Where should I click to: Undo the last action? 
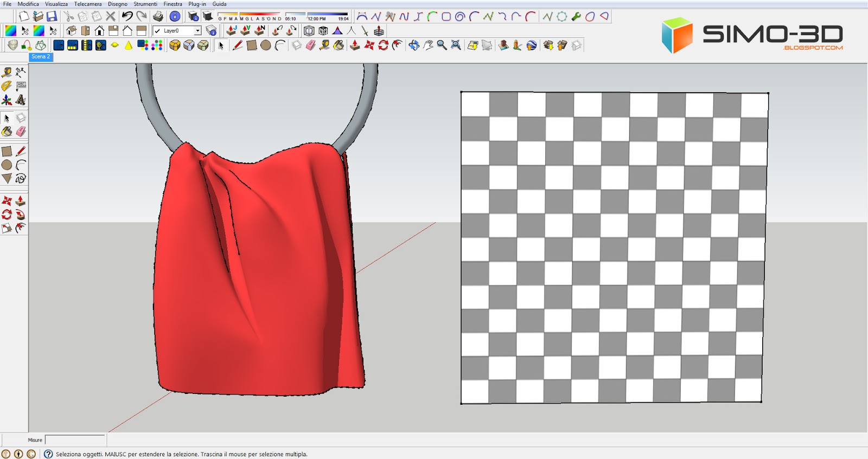pyautogui.click(x=127, y=16)
